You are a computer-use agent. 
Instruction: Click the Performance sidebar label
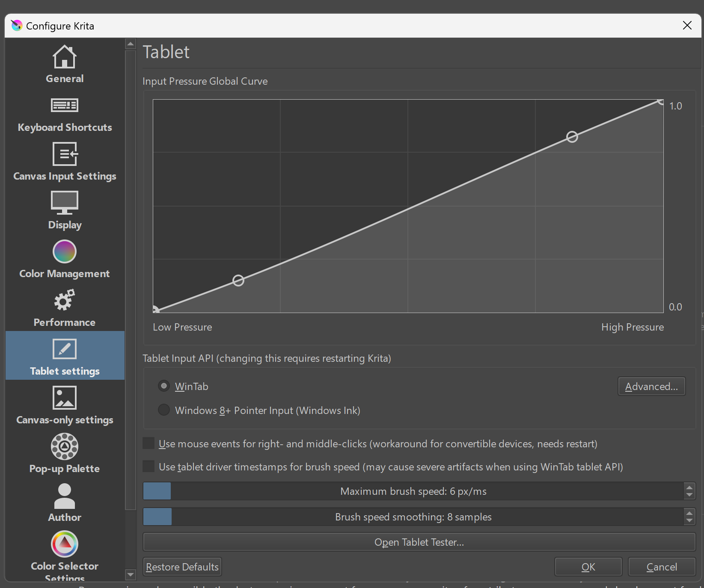[65, 322]
